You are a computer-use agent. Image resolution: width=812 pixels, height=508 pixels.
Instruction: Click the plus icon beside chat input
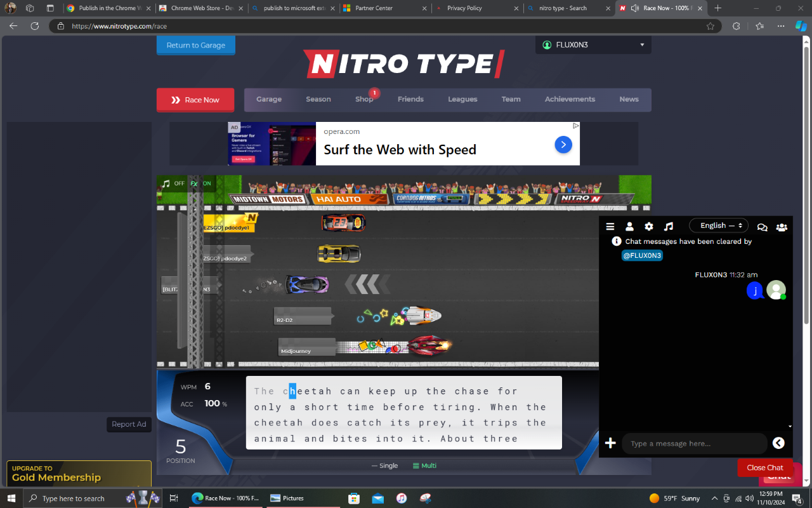coord(610,443)
